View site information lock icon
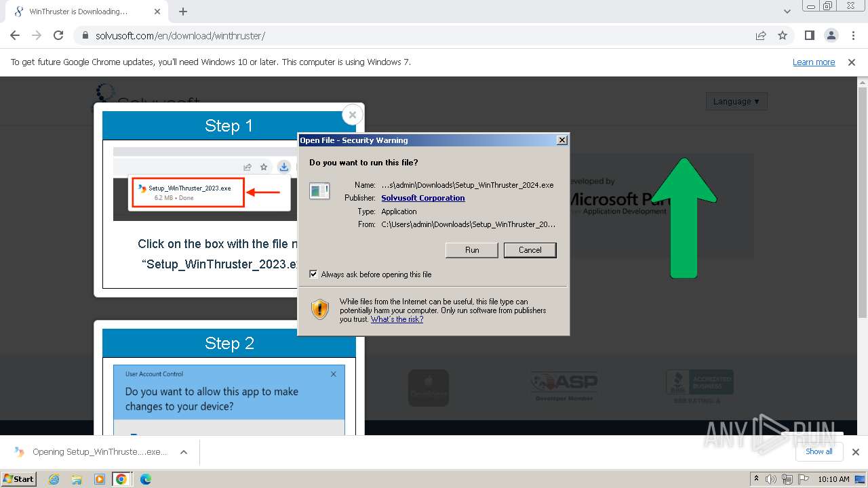This screenshot has width=868, height=488. pos(85,36)
